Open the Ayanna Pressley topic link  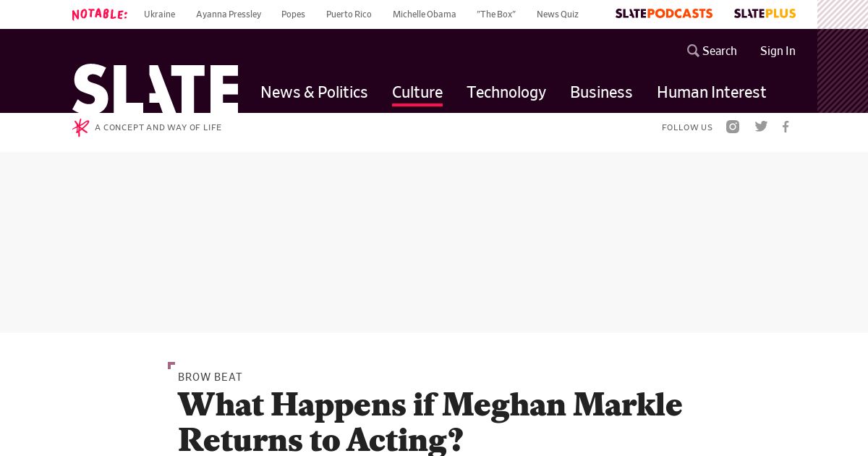pyautogui.click(x=229, y=14)
